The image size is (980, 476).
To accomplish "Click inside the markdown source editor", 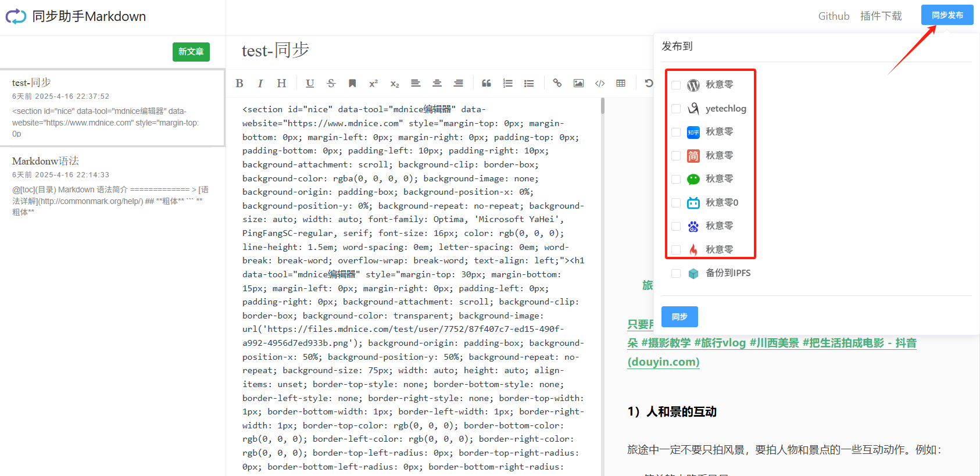I will point(413,288).
